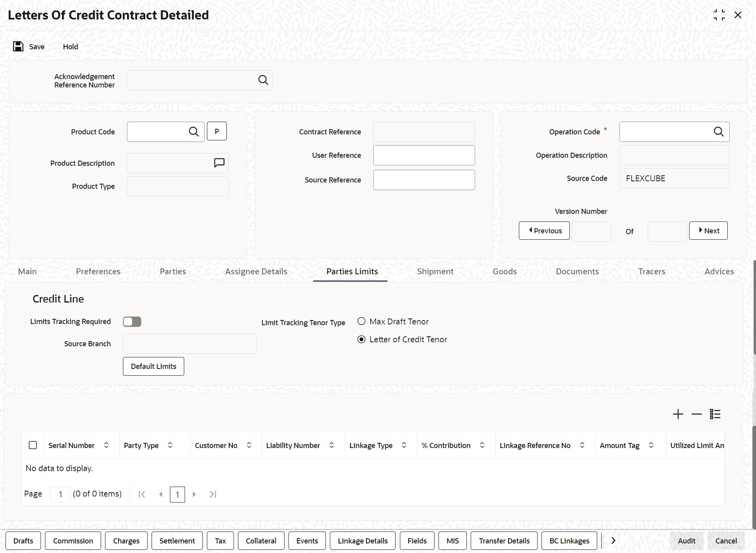Screen dimensions: 756x553
Task: Add a row with the plus icon
Action: 678,414
